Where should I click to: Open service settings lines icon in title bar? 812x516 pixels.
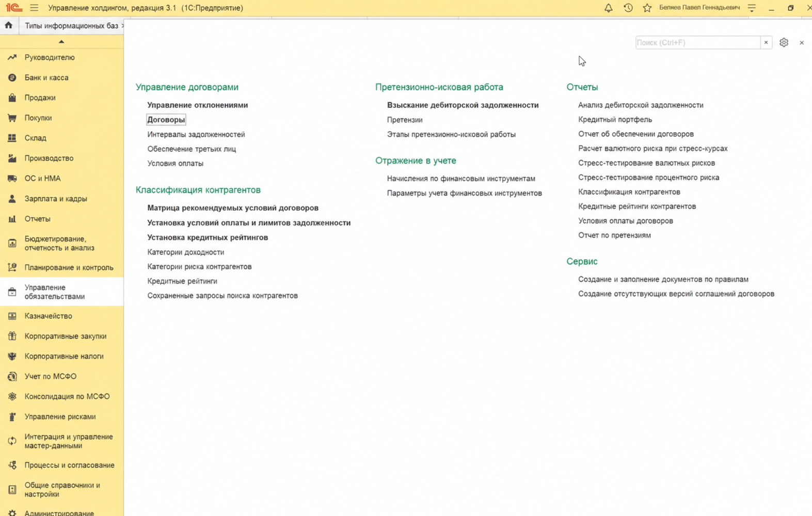pyautogui.click(x=752, y=8)
